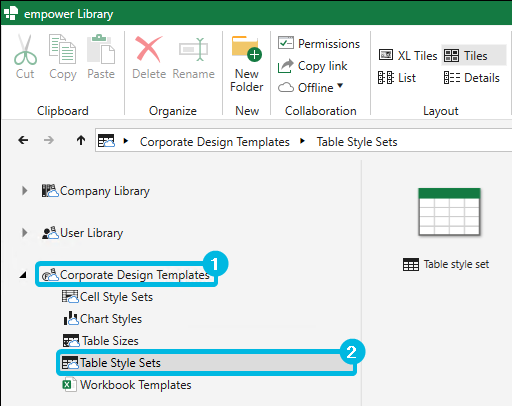Open Permissions in Collaboration group
Image resolution: width=512 pixels, height=406 pixels.
click(319, 43)
